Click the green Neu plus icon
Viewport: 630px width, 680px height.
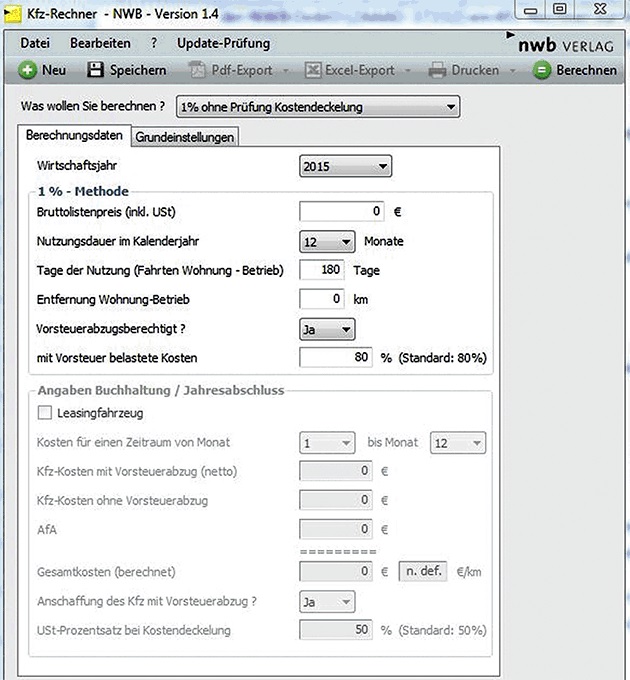click(28, 70)
